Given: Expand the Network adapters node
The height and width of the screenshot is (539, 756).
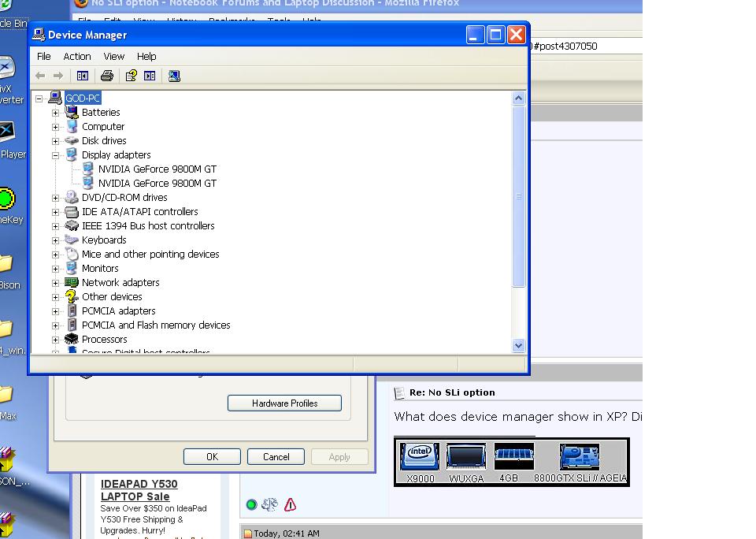Looking at the screenshot, I should pos(55,283).
